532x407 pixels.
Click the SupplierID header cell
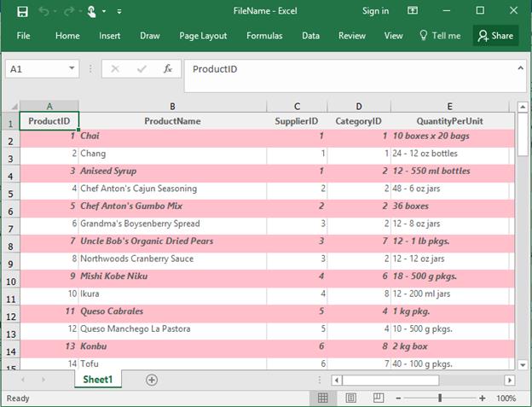coord(297,121)
